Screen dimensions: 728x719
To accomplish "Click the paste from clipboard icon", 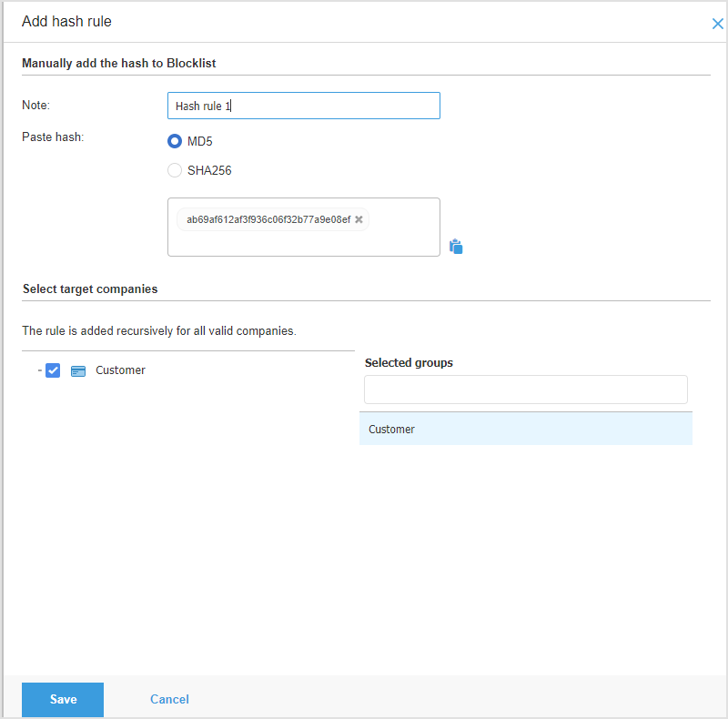I will 456,246.
